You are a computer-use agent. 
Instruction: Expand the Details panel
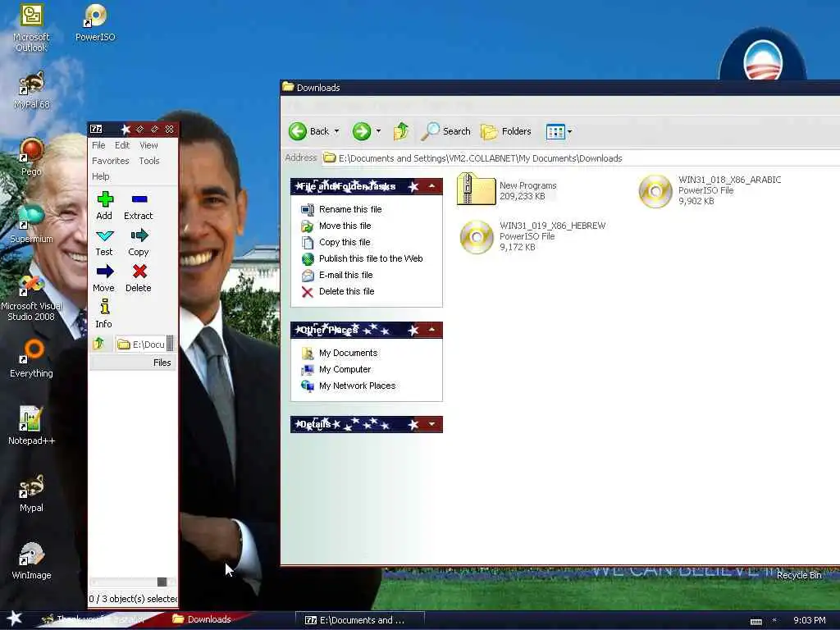[x=431, y=424]
